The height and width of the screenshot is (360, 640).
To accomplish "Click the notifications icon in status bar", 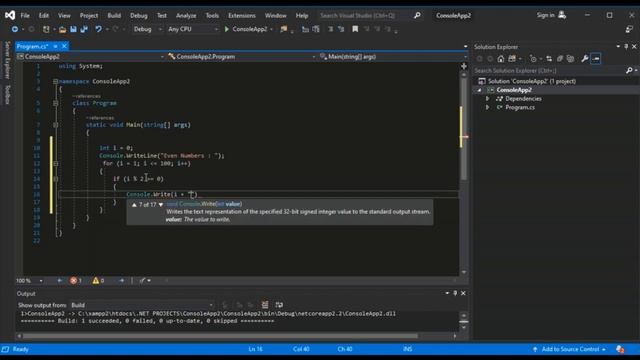I will (620, 349).
